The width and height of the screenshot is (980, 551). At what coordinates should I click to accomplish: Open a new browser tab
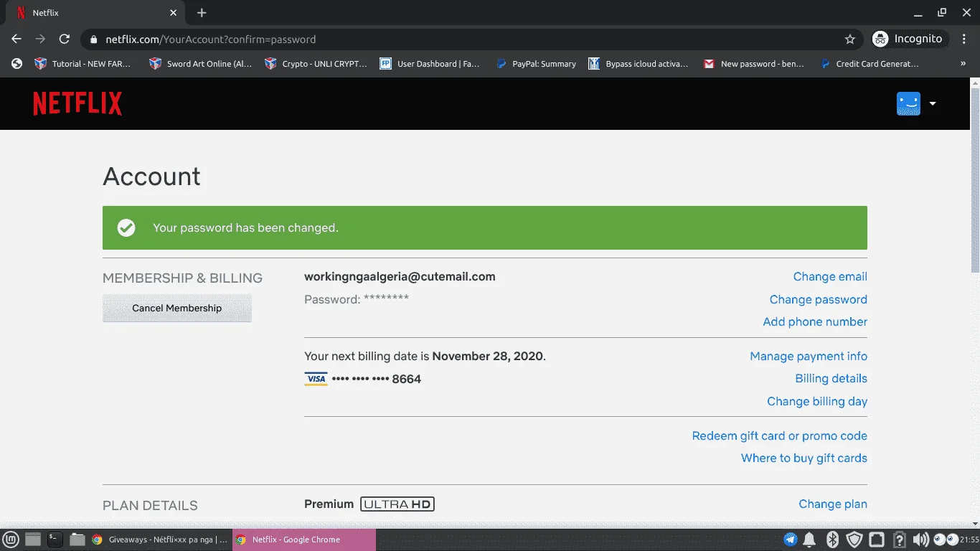[x=202, y=13]
